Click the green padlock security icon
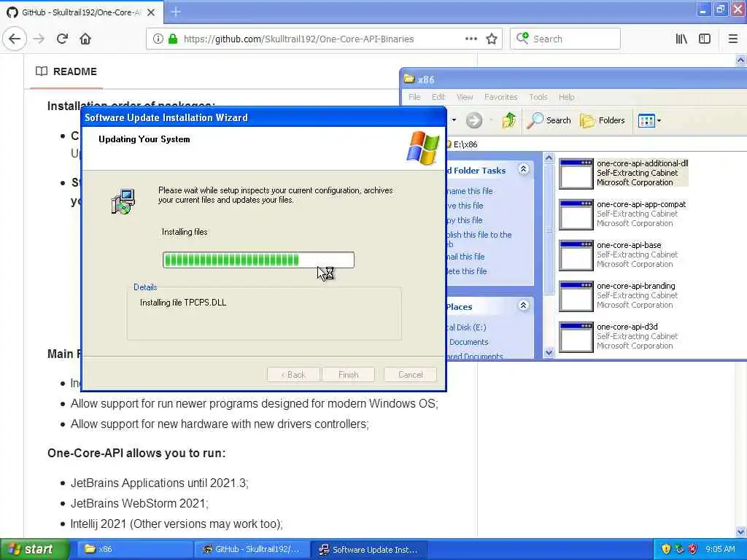The width and height of the screenshot is (747, 560). coord(172,39)
